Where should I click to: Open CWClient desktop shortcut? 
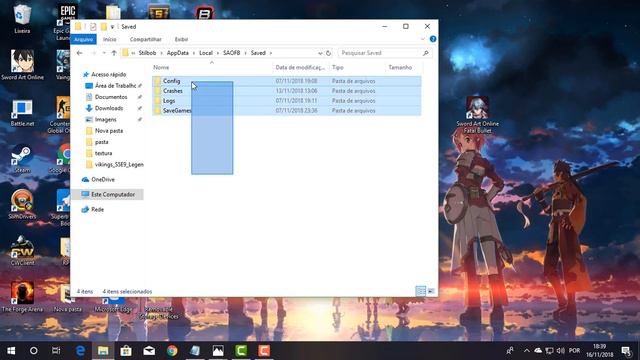click(x=22, y=251)
